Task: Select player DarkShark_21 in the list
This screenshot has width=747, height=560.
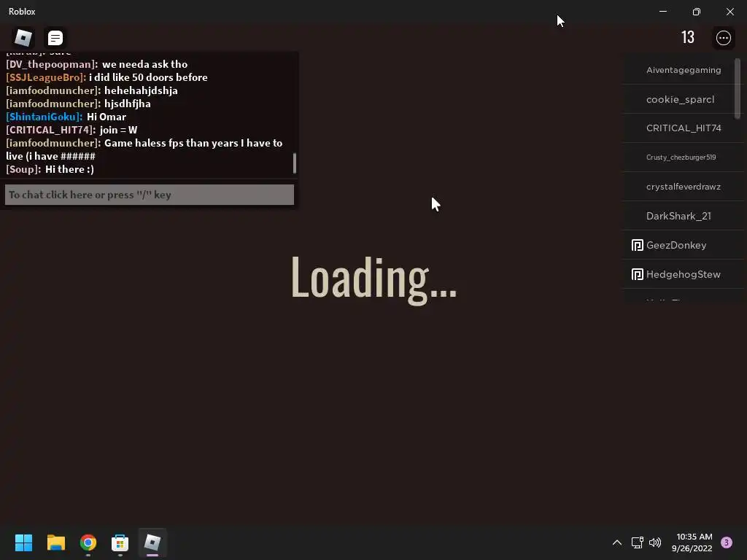Action: [x=683, y=216]
